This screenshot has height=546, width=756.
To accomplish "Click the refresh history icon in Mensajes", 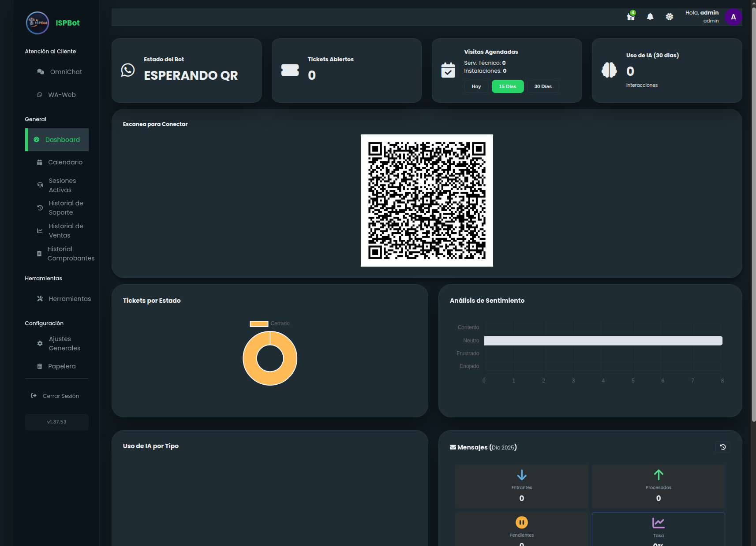I will [722, 447].
